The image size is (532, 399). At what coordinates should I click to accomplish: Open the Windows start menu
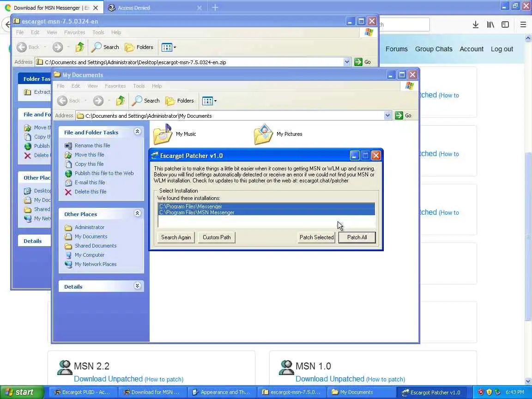22,392
